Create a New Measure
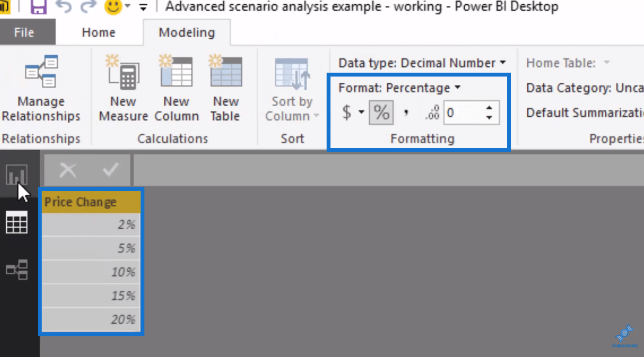 point(123,90)
